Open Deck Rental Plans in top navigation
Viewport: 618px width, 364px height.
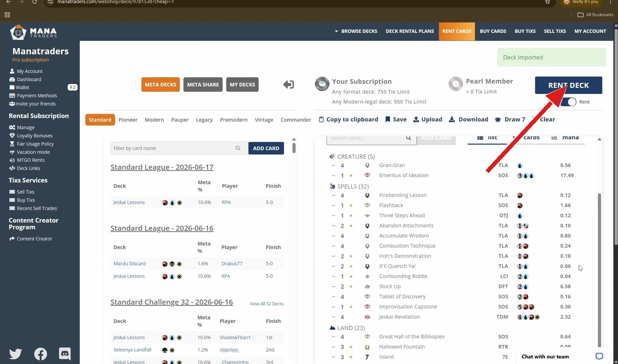pos(410,31)
